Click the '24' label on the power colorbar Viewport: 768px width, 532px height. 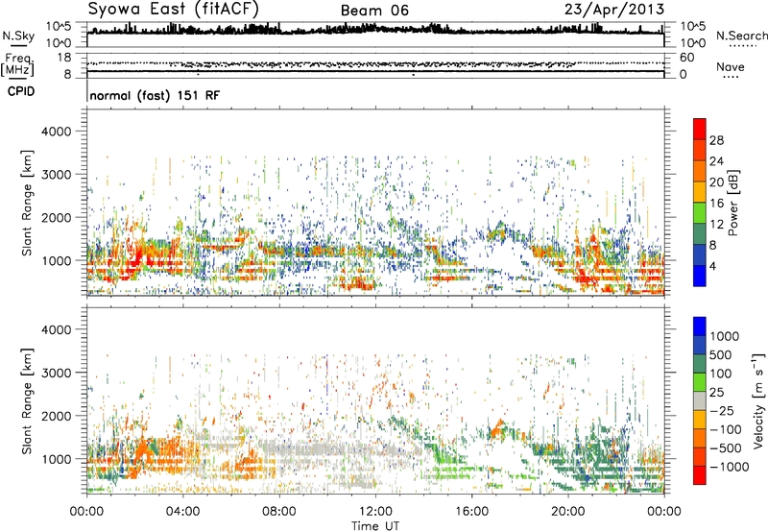click(716, 161)
